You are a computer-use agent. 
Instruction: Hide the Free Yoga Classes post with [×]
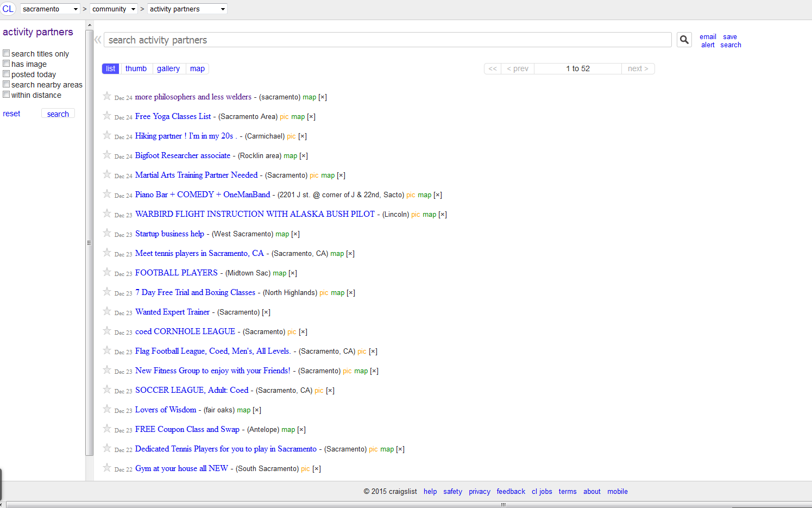tap(311, 117)
